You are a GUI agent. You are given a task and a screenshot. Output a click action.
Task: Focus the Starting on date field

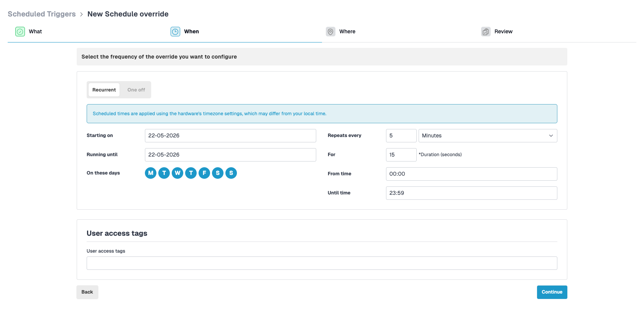point(230,135)
